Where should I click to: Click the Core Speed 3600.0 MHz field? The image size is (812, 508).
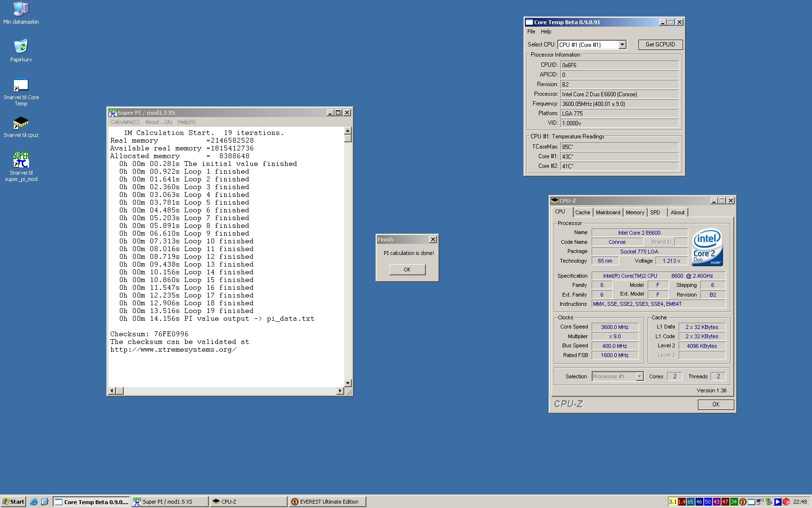tap(615, 327)
